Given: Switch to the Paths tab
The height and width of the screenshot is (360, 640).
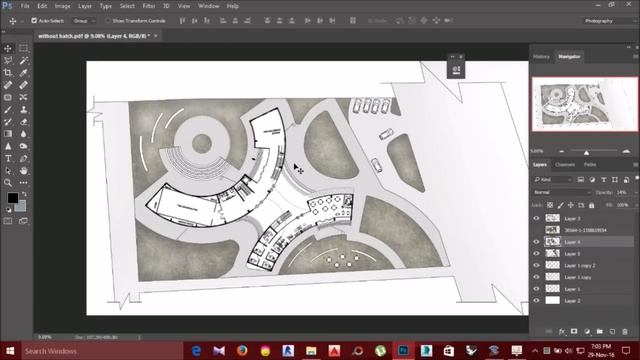Looking at the screenshot, I should point(590,164).
